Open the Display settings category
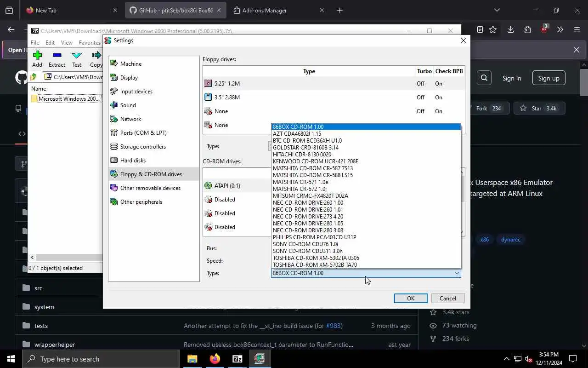Viewport: 588px width, 368px height. pyautogui.click(x=154, y=77)
